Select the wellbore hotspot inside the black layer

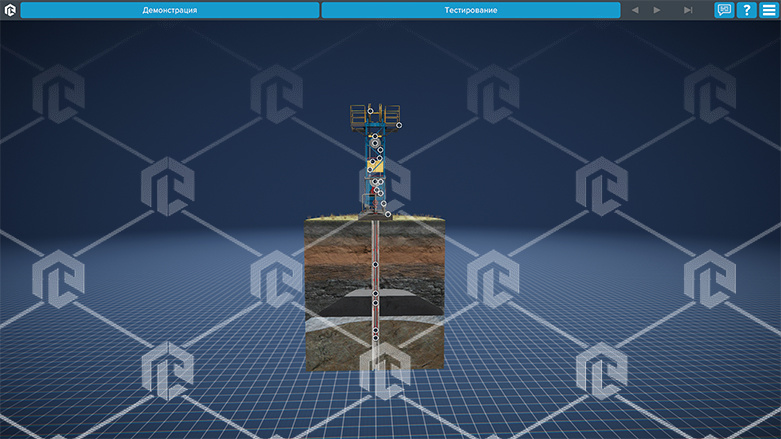(x=375, y=302)
